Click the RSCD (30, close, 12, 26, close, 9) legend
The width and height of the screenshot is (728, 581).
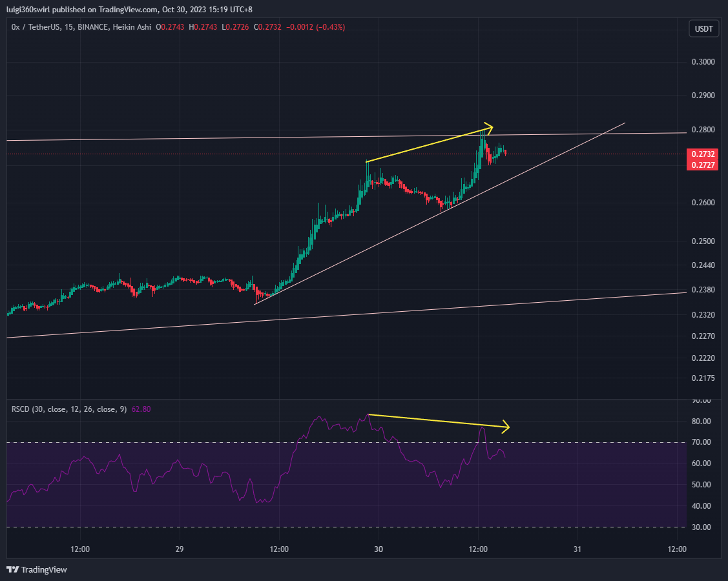pyautogui.click(x=68, y=409)
